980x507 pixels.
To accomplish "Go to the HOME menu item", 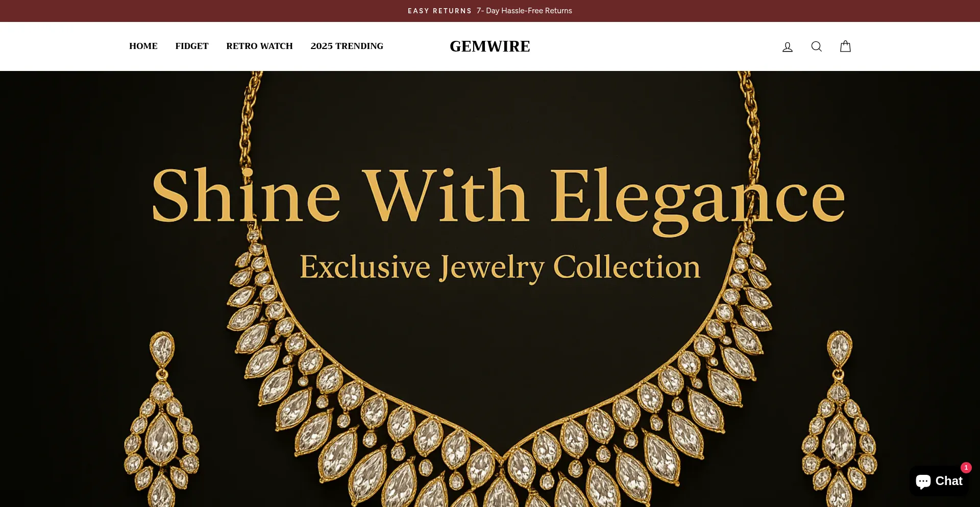I will 143,46.
